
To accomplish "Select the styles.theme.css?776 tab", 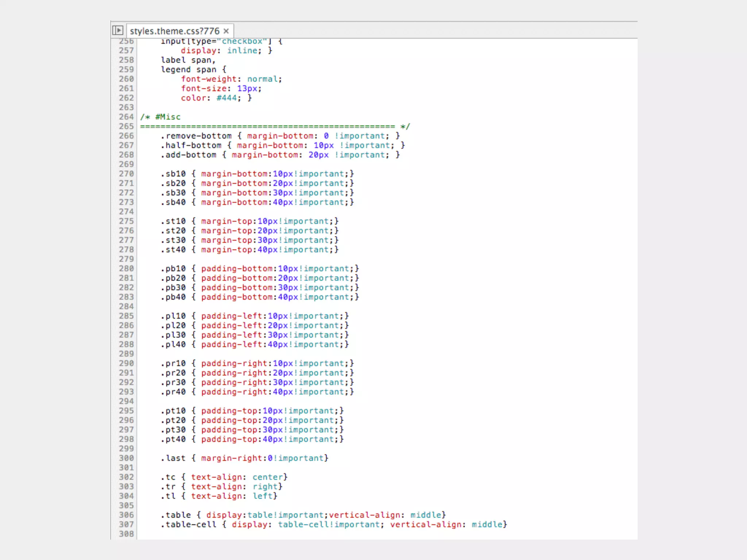I will coord(174,31).
